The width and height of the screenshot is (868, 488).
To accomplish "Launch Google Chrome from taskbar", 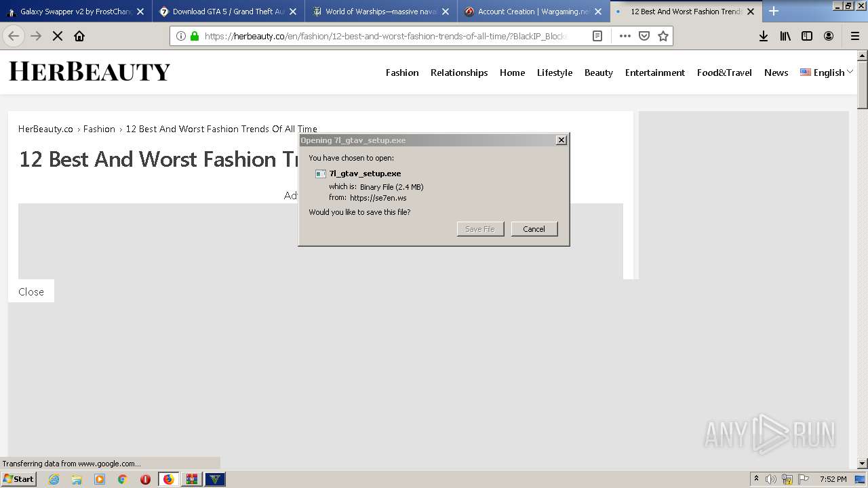I will 123,479.
